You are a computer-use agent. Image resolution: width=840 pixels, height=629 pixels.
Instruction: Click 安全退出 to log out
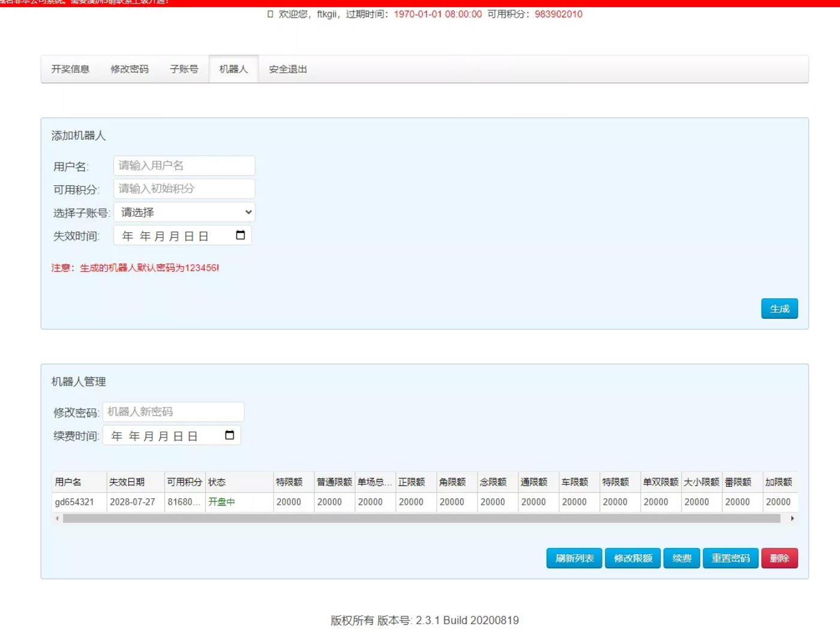click(288, 70)
